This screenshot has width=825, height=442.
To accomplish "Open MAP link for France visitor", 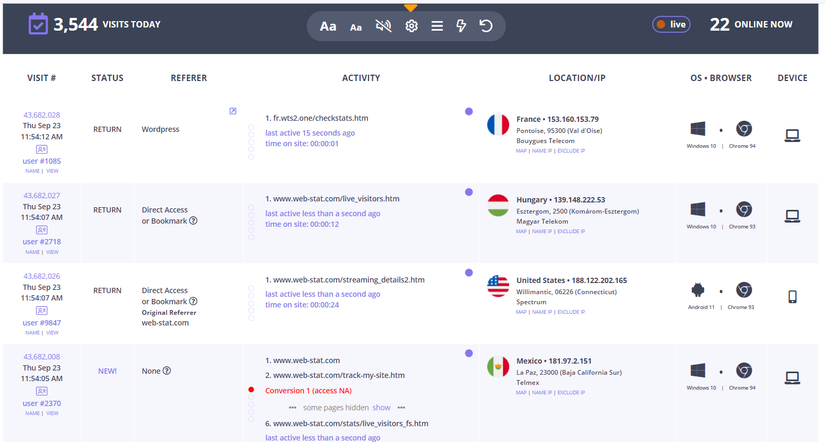I will point(521,151).
